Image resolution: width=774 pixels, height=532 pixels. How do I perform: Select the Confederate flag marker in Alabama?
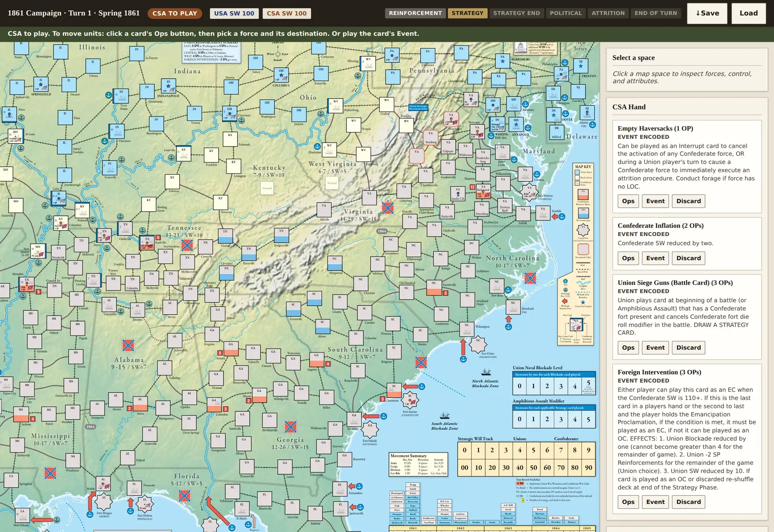(x=128, y=345)
